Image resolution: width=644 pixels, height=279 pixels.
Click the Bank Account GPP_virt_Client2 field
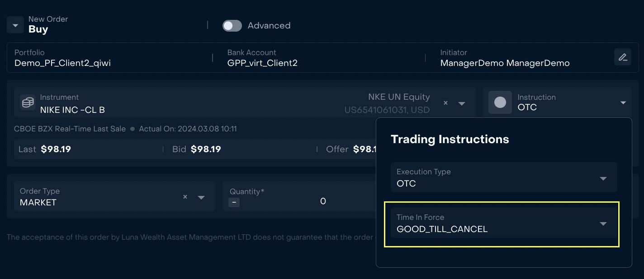[x=262, y=63]
